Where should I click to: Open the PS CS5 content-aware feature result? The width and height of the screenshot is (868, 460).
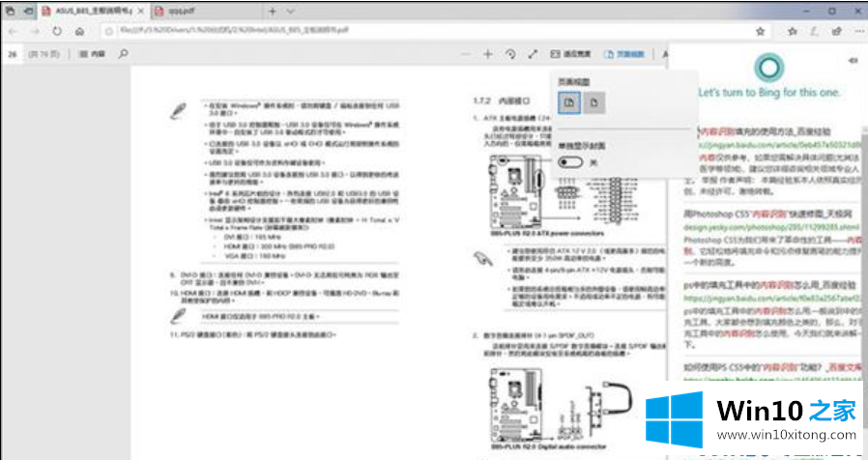772,367
